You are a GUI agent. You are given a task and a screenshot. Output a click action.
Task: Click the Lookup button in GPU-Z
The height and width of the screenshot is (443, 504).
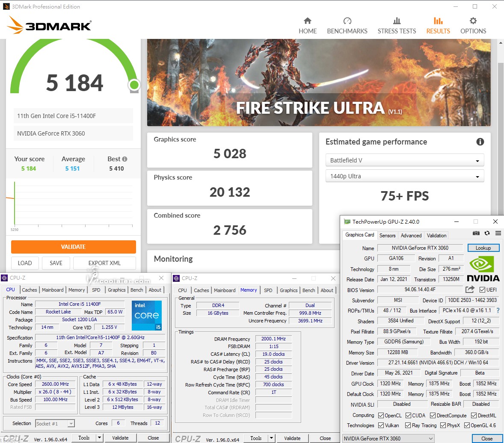tap(483, 248)
